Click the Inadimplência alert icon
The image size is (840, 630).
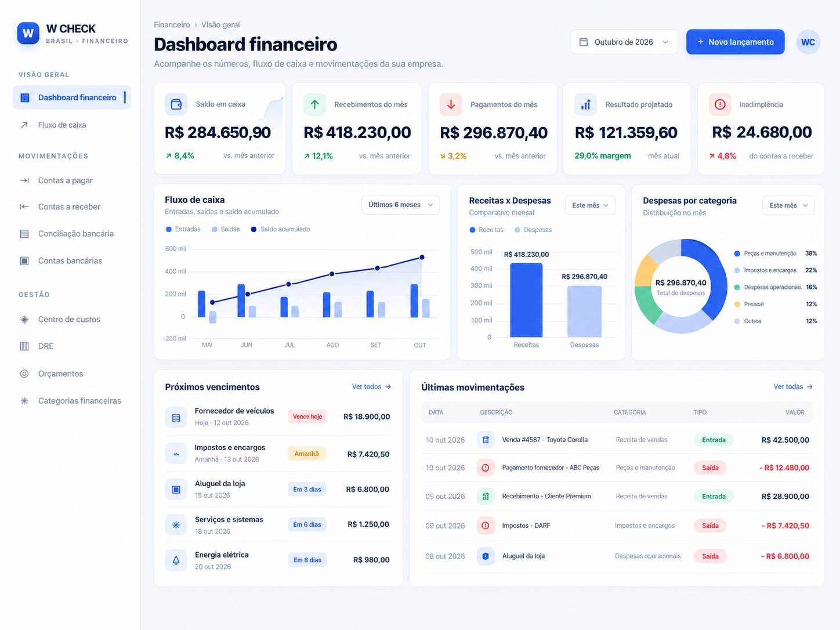coord(720,104)
